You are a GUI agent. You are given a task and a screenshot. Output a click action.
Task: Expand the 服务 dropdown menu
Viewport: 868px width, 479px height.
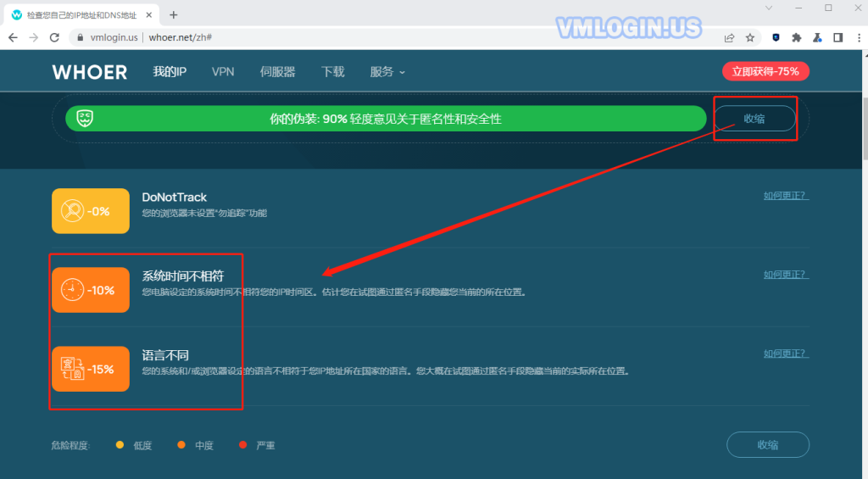click(387, 72)
